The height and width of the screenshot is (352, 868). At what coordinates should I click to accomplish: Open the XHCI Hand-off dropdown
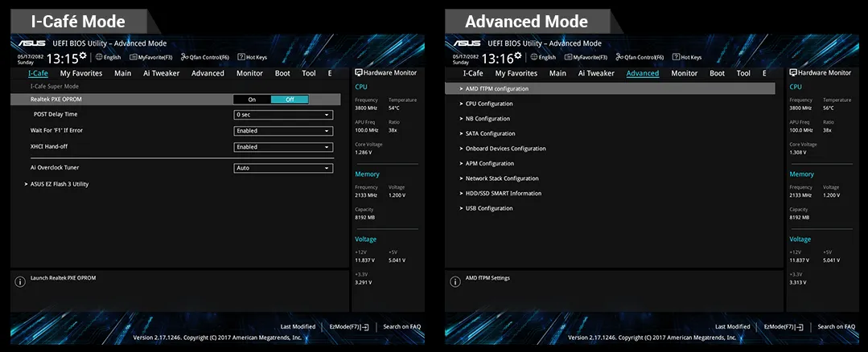click(x=283, y=147)
